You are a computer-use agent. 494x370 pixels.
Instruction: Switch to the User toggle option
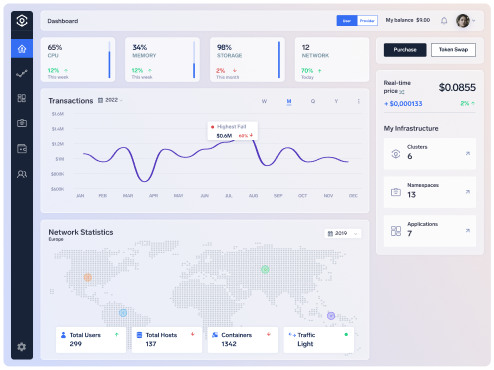tap(347, 21)
